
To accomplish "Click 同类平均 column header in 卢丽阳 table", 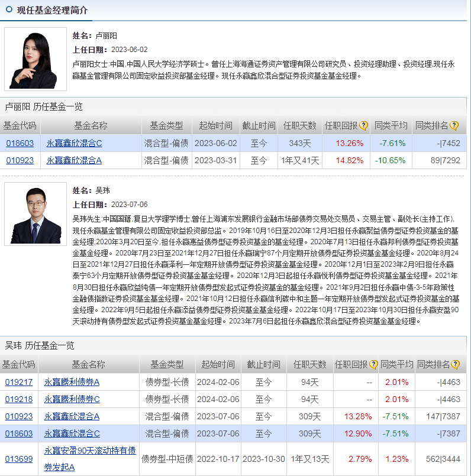I will pyautogui.click(x=391, y=126).
